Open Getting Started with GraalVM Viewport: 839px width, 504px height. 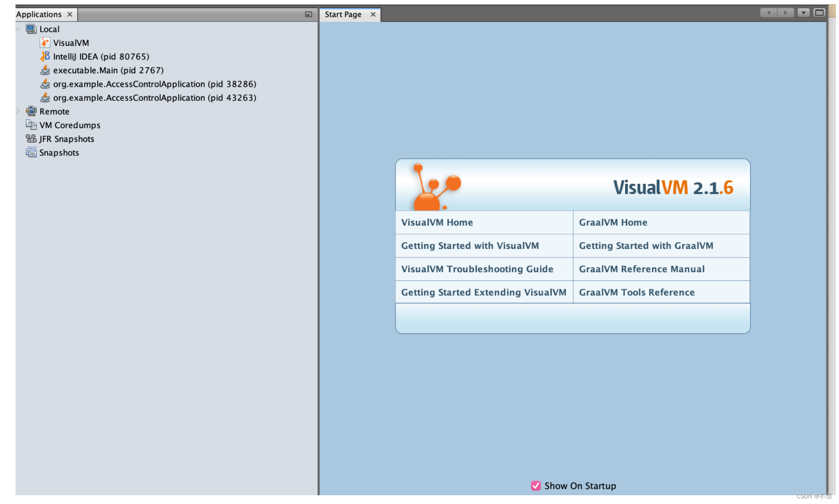pos(646,246)
